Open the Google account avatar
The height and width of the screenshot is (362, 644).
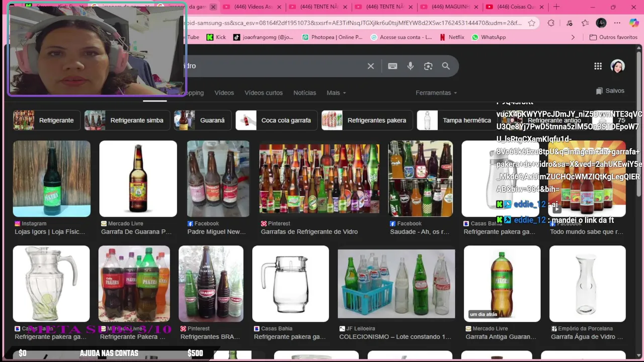[x=617, y=66]
